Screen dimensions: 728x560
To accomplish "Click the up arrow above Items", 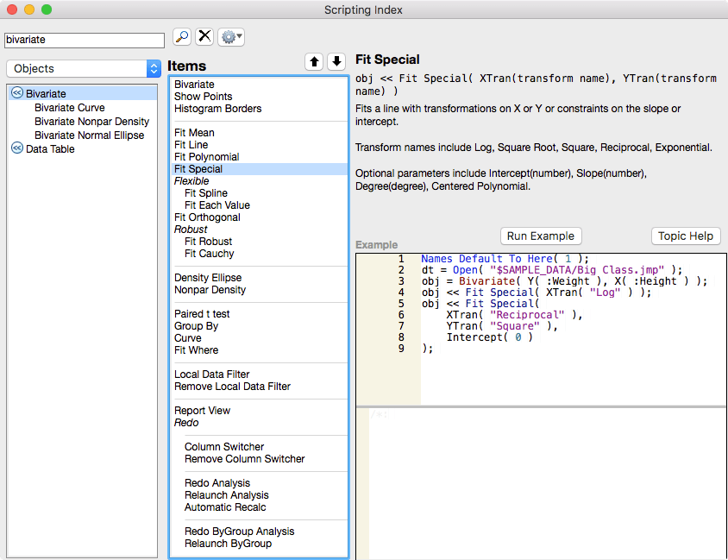I will (x=314, y=61).
